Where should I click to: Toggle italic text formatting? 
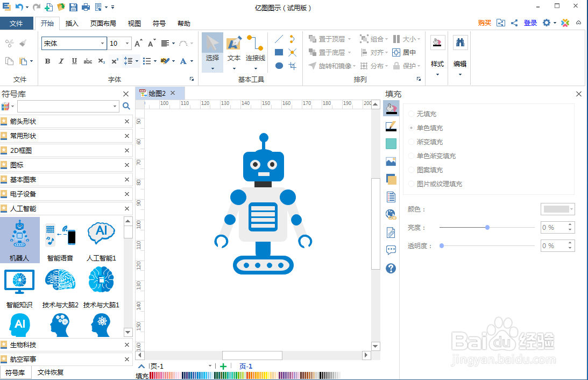point(61,61)
